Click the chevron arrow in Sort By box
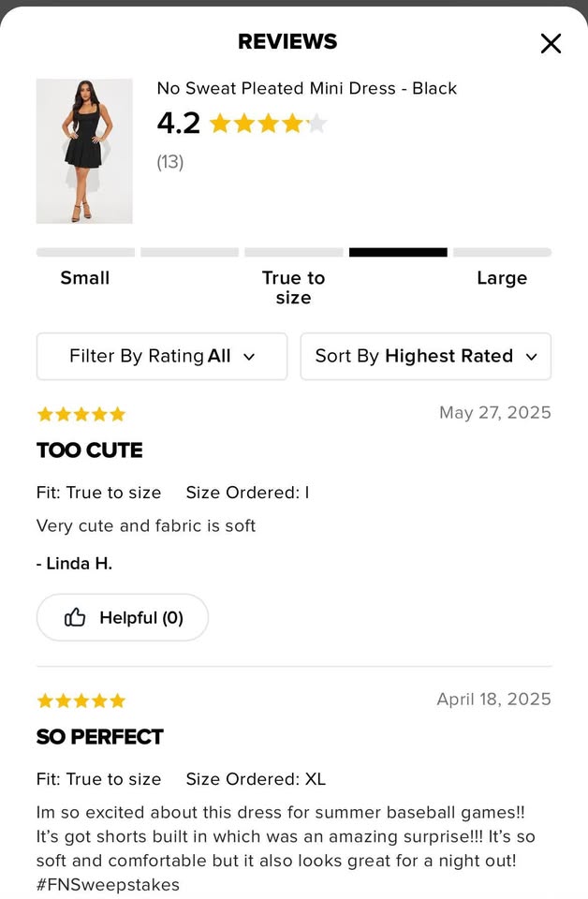 click(532, 357)
